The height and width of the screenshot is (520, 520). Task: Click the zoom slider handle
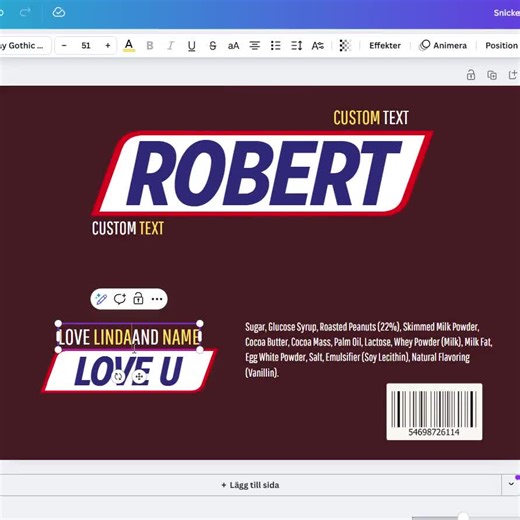point(463,517)
